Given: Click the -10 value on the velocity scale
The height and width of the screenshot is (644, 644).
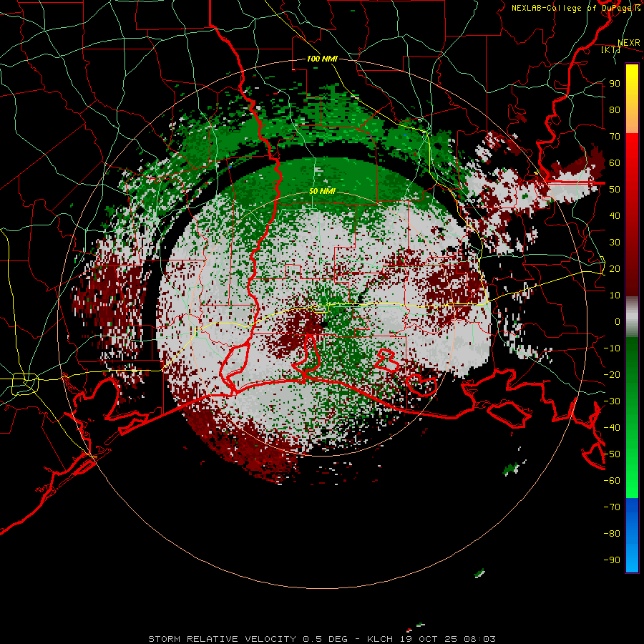Looking at the screenshot, I should point(612,348).
